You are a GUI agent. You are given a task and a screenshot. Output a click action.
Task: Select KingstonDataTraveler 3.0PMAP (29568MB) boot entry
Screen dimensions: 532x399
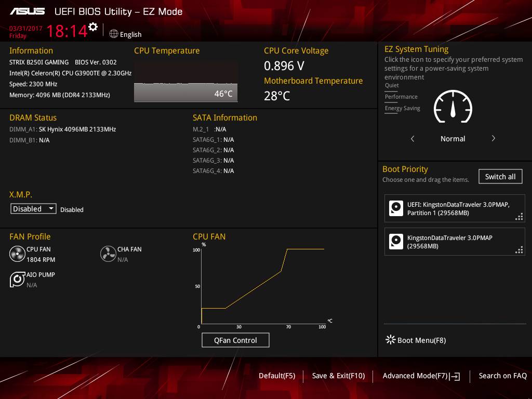(x=455, y=242)
